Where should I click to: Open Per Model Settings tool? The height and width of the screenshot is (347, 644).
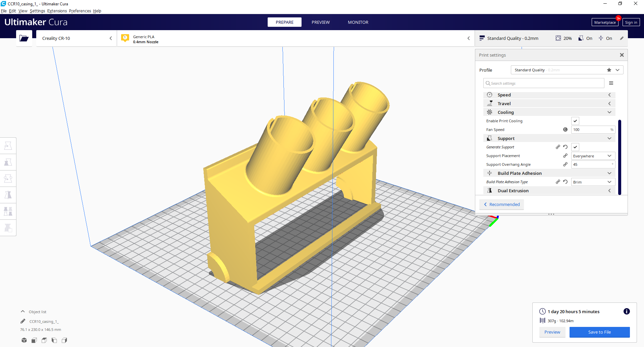tap(8, 211)
